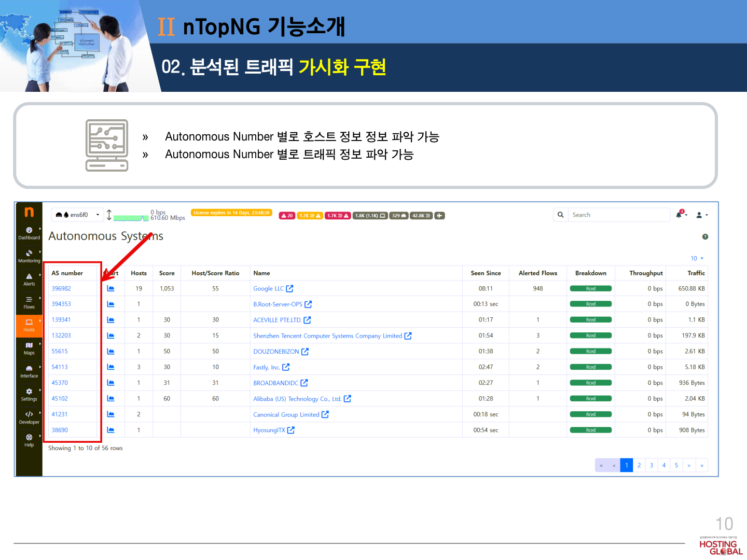The height and width of the screenshot is (560, 747).
Task: Click the Rcvd breakdown bar for BROADBANDIDC
Action: [x=591, y=383]
